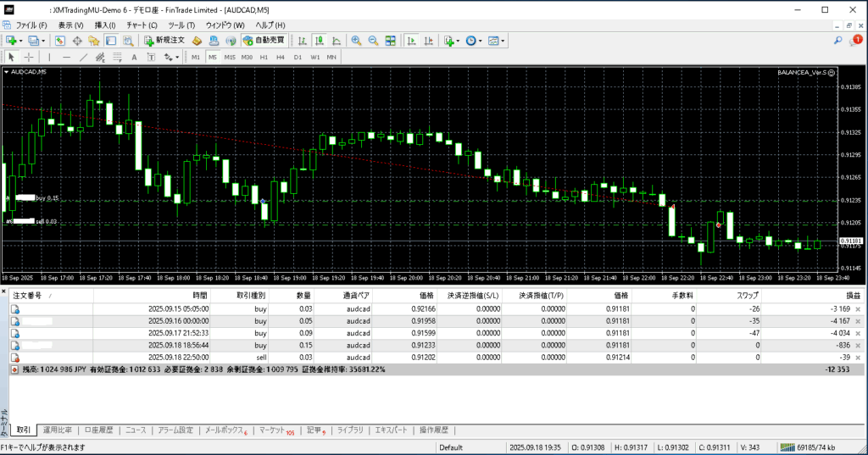Click the tile windows icon
Viewport: 868px width, 455px height.
point(390,41)
